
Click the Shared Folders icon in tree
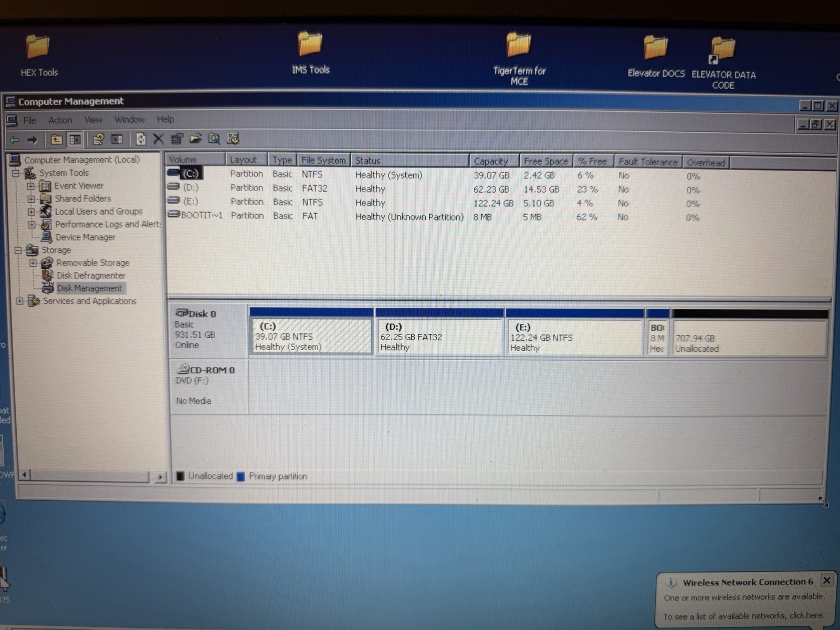[x=46, y=199]
